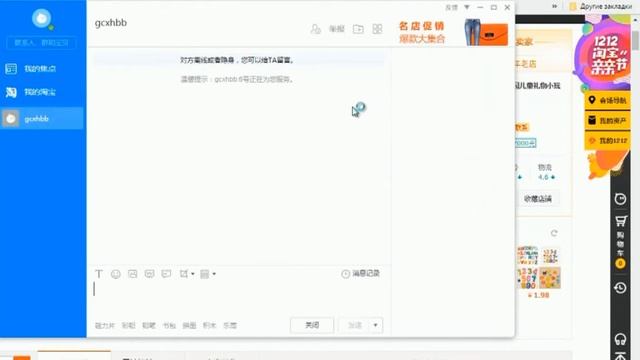This screenshot has height=360, width=640.
Task: Click the 我的1212 yellow button in browser
Action: click(608, 141)
